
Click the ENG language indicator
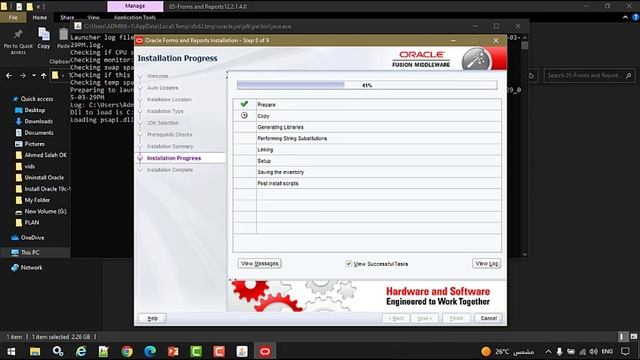point(607,351)
